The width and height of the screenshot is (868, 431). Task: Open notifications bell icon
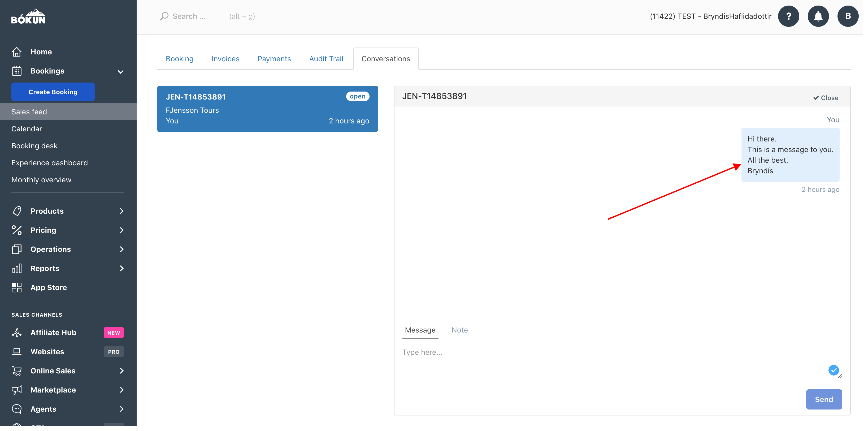[x=823, y=16]
